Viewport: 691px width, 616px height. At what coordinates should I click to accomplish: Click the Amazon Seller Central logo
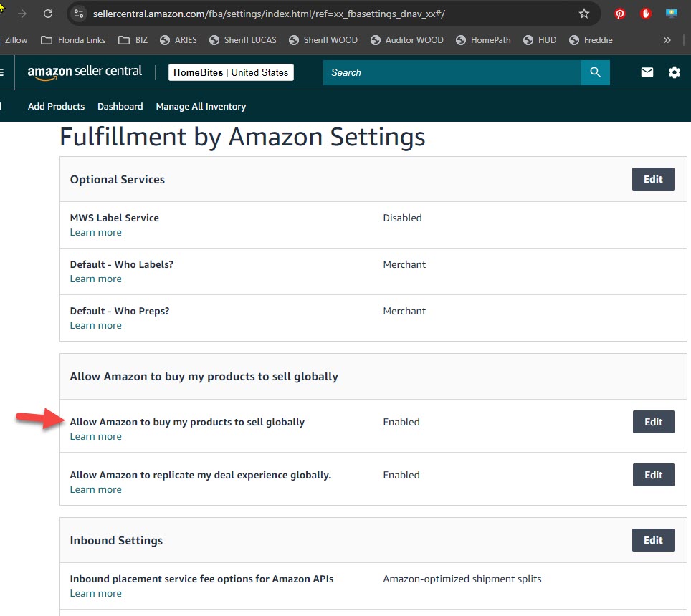coord(85,72)
